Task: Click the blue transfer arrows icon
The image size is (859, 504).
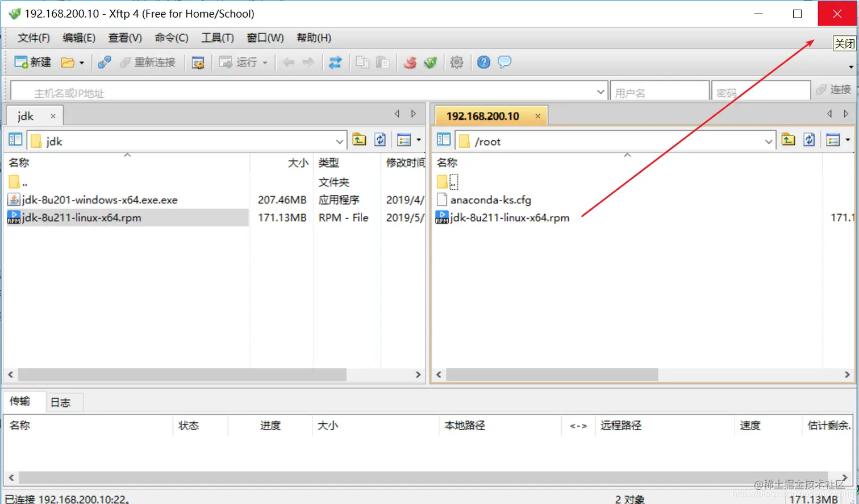Action: point(335,62)
